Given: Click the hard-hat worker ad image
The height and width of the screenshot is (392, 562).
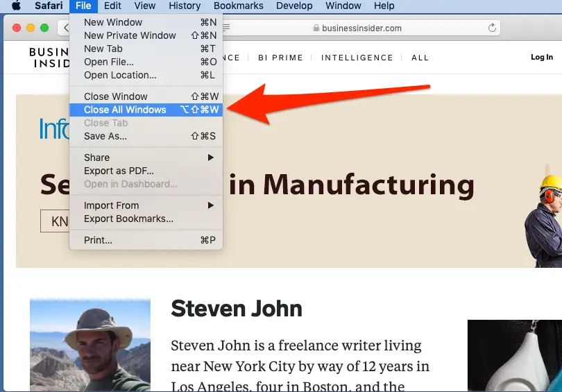Looking at the screenshot, I should tap(543, 221).
